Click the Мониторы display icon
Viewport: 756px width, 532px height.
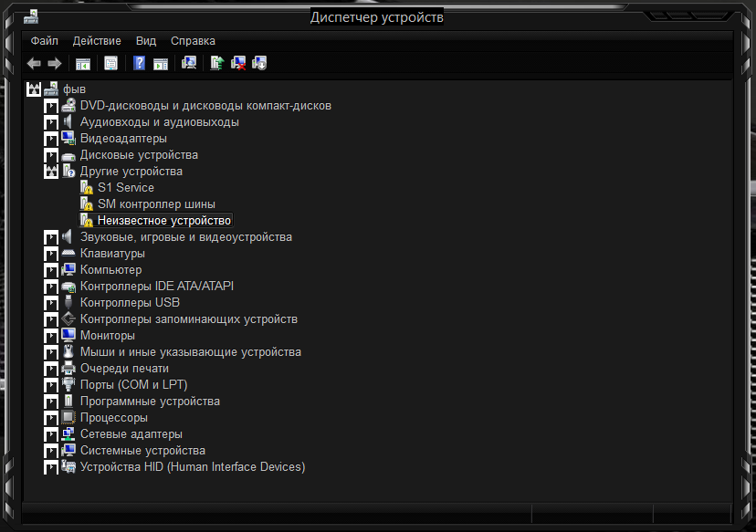(68, 335)
